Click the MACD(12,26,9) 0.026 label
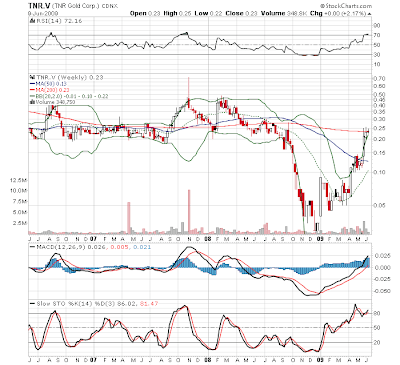This screenshot has width=400, height=365. pos(71,247)
